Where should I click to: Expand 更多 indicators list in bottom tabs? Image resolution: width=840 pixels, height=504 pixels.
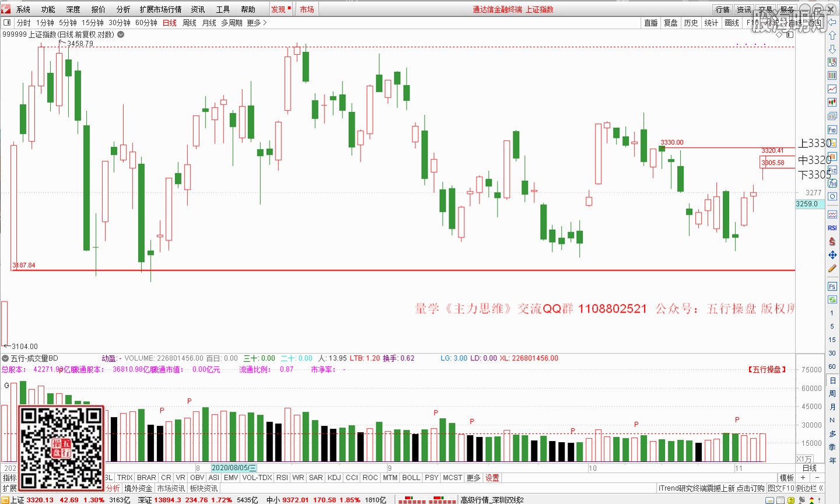[474, 478]
